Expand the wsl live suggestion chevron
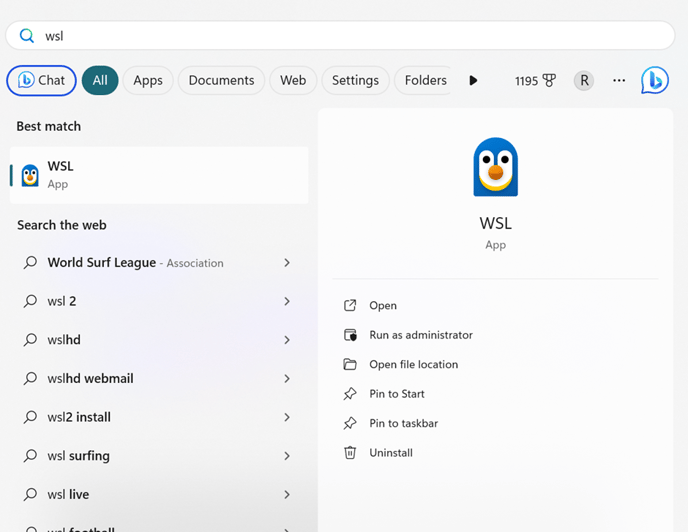 [287, 494]
